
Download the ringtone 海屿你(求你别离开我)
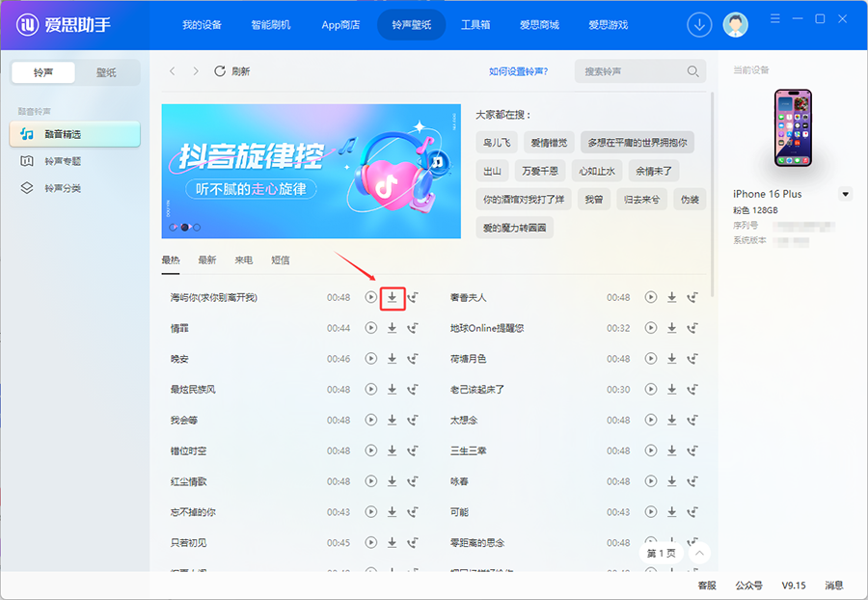pyautogui.click(x=392, y=297)
